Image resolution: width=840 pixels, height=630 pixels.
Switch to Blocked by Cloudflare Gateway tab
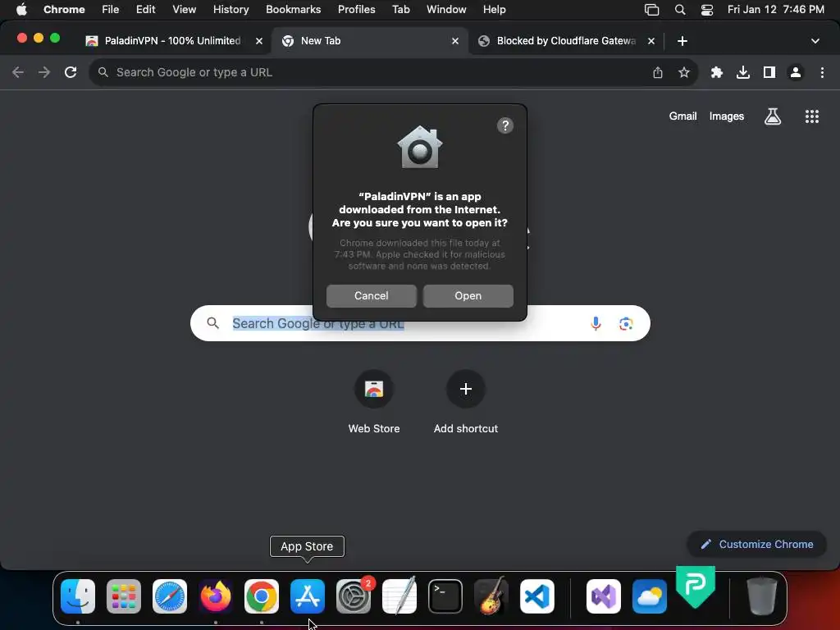tap(566, 41)
